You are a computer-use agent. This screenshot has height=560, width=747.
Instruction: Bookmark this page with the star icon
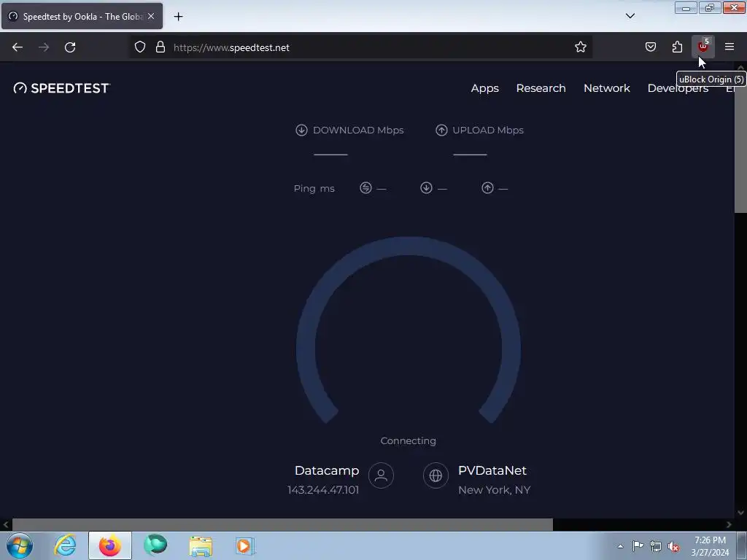click(x=580, y=47)
